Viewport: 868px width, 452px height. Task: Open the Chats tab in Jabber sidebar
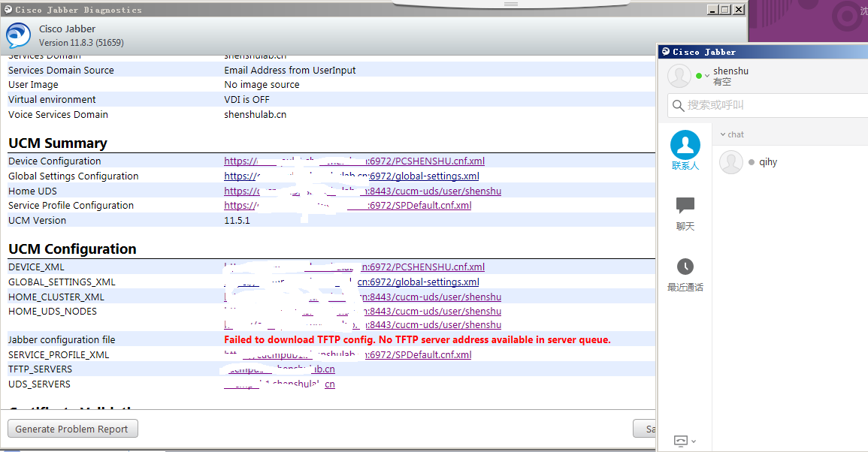point(685,214)
